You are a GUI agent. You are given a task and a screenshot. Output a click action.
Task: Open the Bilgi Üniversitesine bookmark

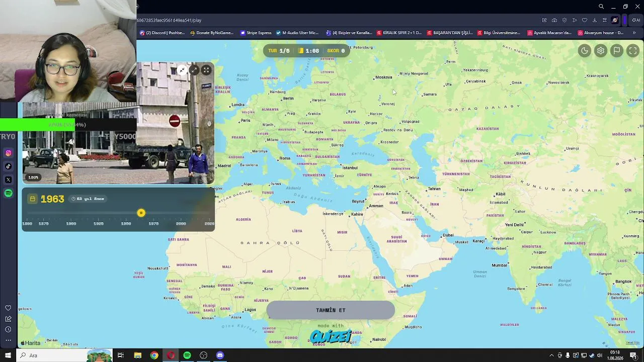(x=499, y=33)
